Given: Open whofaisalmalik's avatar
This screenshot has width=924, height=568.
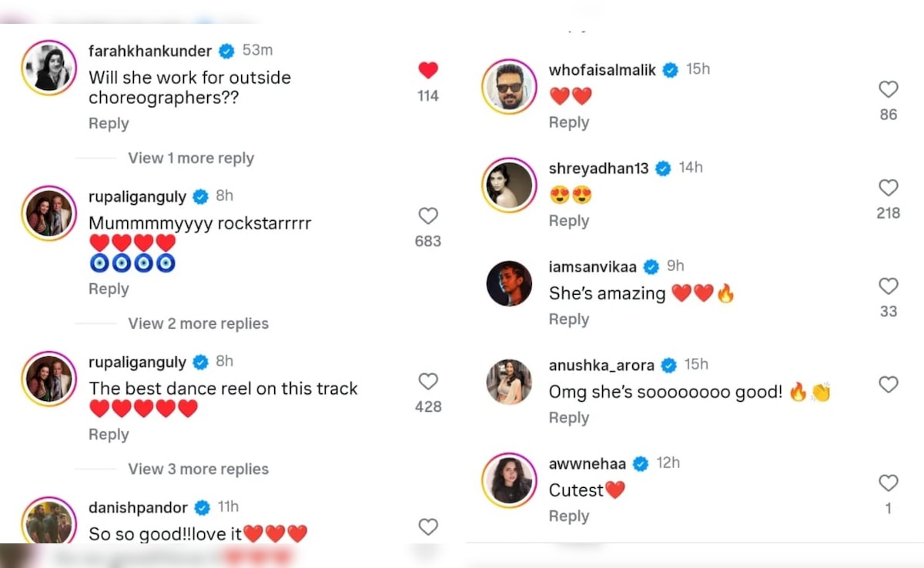Looking at the screenshot, I should (509, 87).
